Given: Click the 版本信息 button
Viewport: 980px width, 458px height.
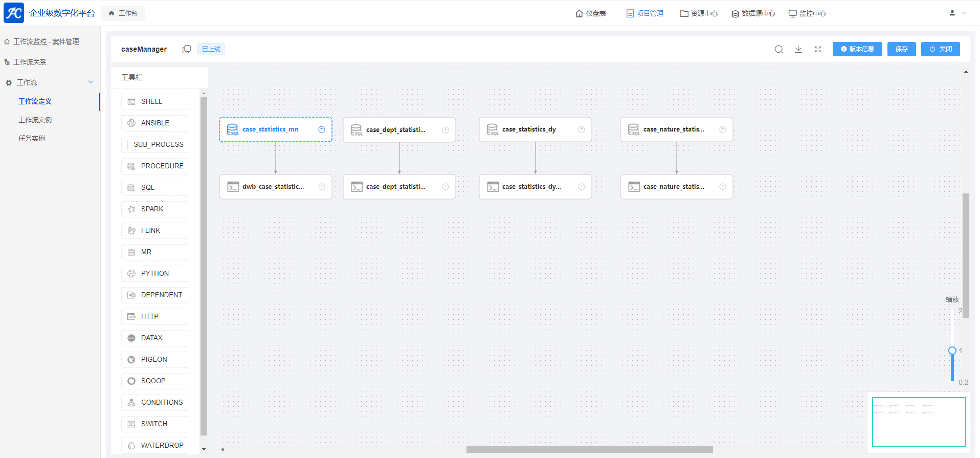Looking at the screenshot, I should 857,49.
